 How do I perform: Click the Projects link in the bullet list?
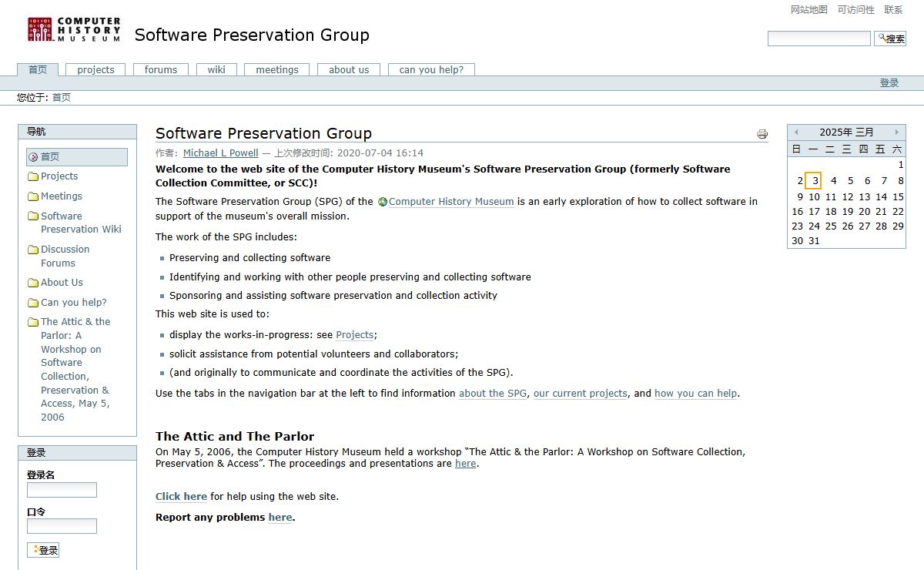point(355,335)
